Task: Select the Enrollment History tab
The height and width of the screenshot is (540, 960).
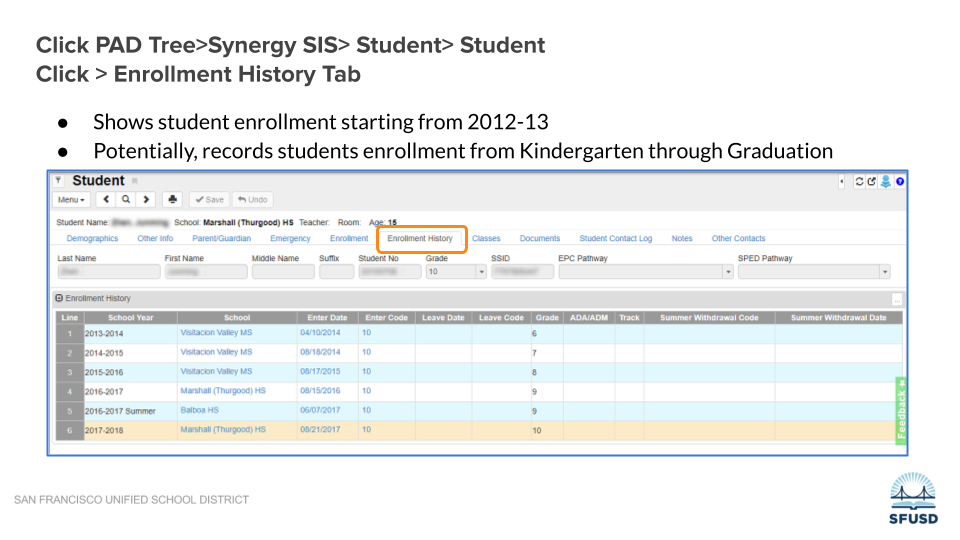Action: click(420, 239)
